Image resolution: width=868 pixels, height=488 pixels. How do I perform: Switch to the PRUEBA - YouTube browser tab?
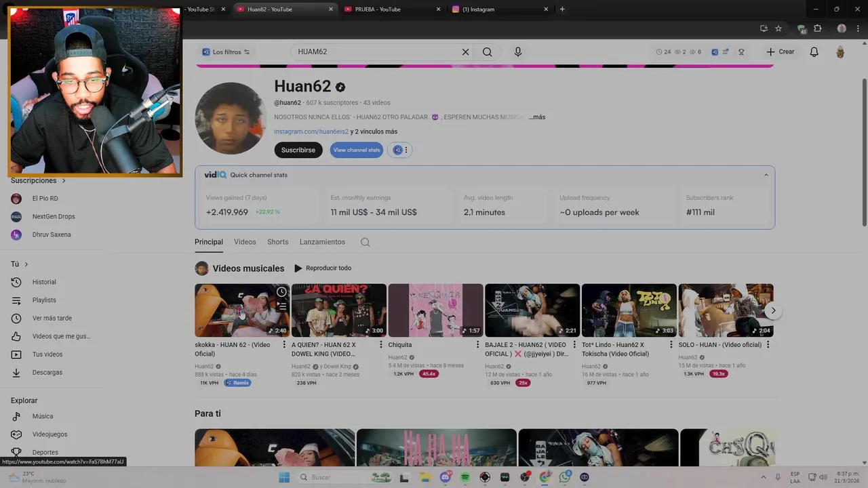click(x=392, y=9)
